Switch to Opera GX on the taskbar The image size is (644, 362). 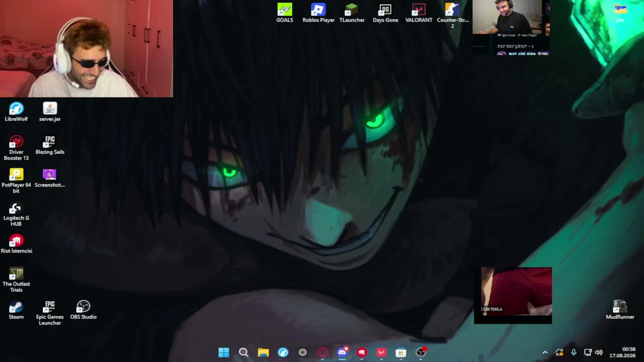pyautogui.click(x=322, y=352)
